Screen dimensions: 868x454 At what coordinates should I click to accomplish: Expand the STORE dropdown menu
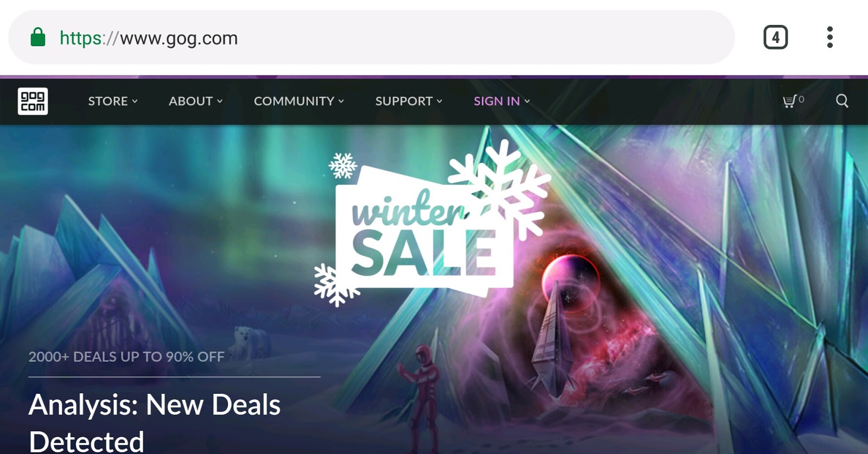(113, 101)
